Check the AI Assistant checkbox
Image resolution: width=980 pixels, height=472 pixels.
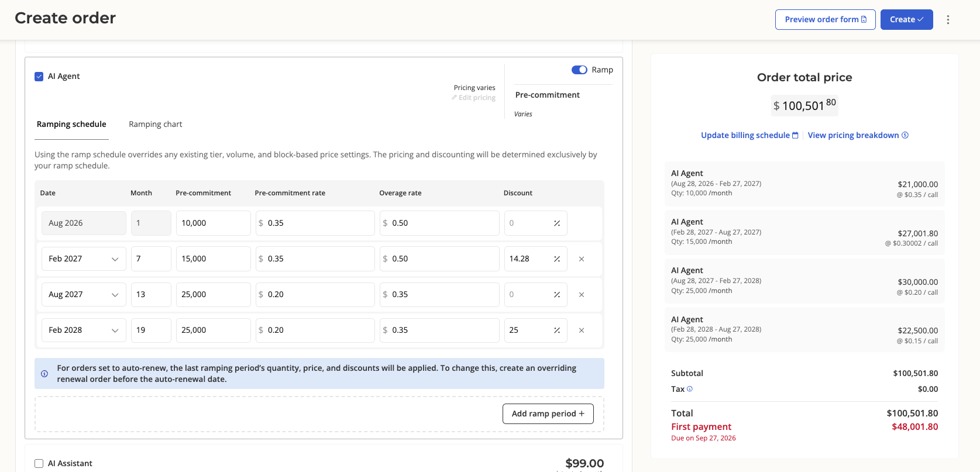(39, 463)
